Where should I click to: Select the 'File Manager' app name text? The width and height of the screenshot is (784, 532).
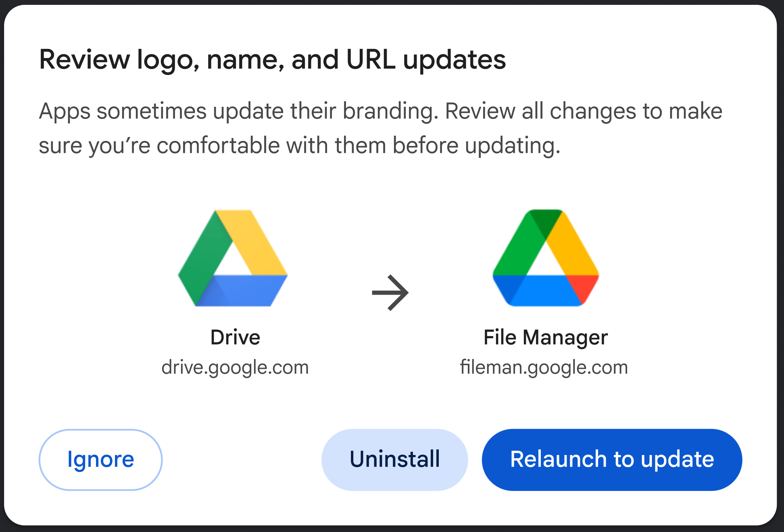pos(545,338)
